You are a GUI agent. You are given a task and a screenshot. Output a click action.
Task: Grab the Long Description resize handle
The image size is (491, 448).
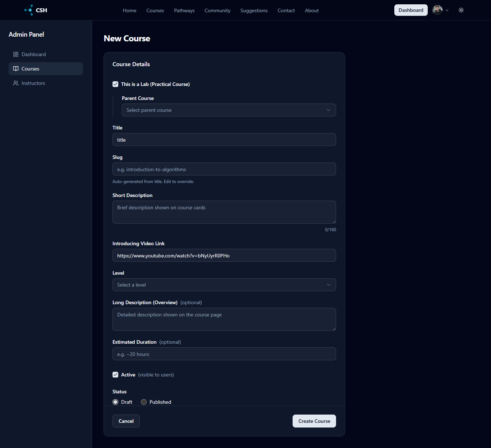click(x=334, y=329)
